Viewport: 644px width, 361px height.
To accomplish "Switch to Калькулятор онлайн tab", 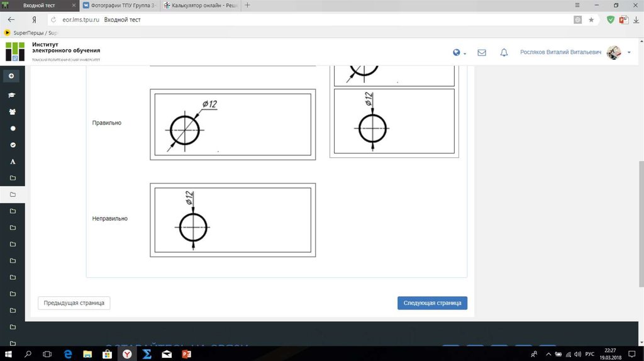I will coord(201,6).
